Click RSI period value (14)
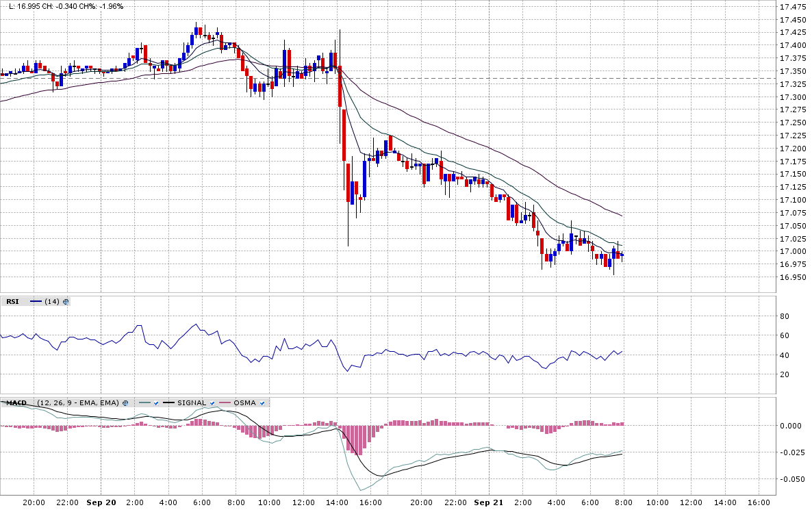The height and width of the screenshot is (512, 812). (x=52, y=301)
